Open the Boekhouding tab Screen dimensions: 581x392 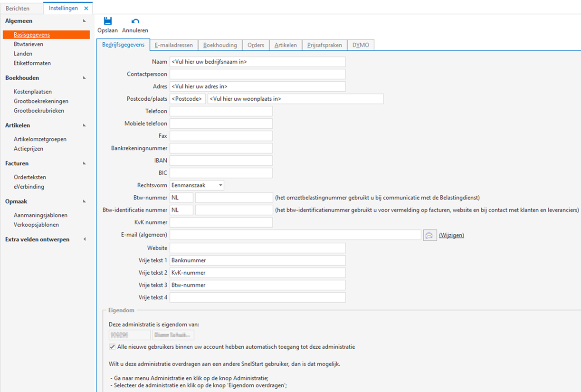pyautogui.click(x=220, y=45)
